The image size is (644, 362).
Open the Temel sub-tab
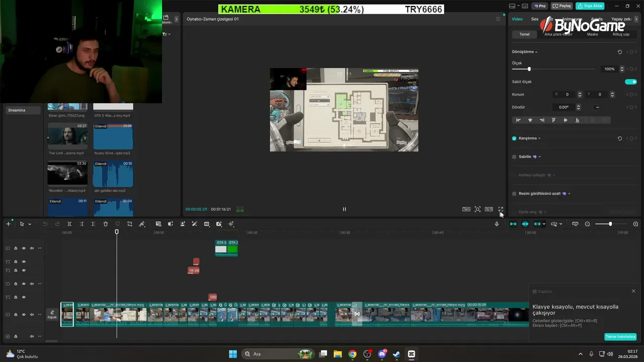click(524, 34)
